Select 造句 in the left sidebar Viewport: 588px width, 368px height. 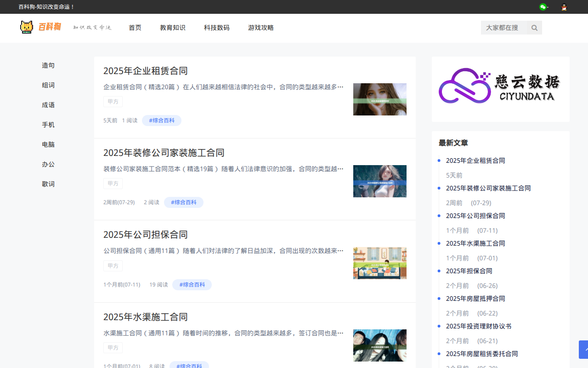tap(48, 65)
